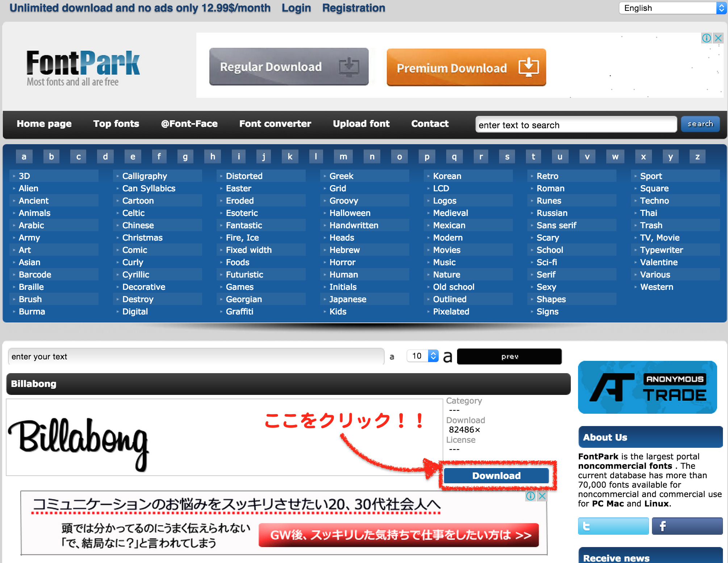Close the Japanese ad below font preview
Viewport: 728px width, 563px height.
pyautogui.click(x=542, y=496)
